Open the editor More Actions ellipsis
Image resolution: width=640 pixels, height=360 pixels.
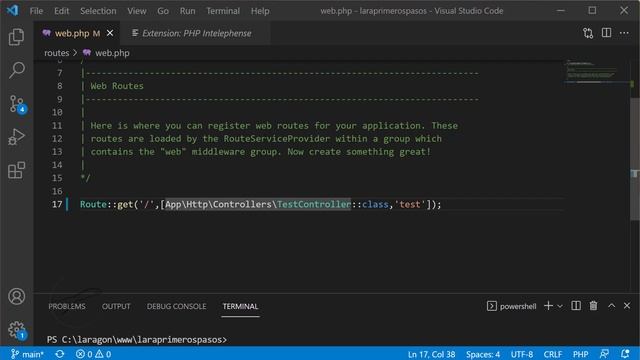coord(624,33)
